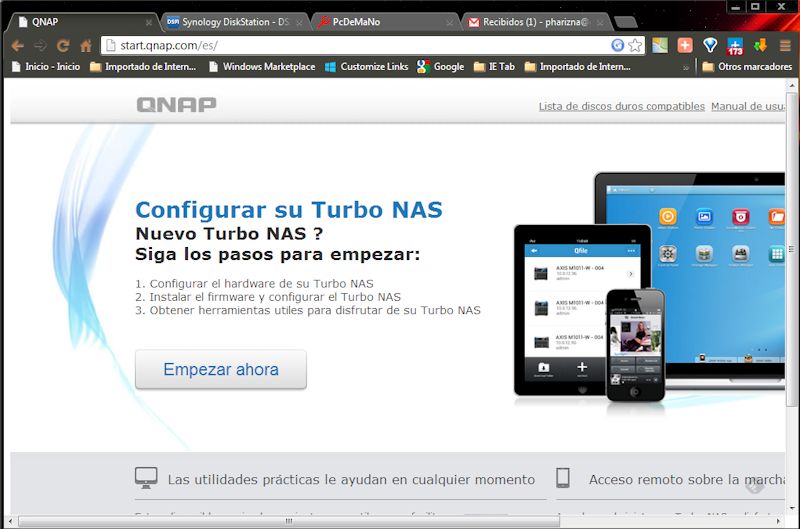
Task: Click the horizontal scrollbar left arrow
Action: pos(10,521)
